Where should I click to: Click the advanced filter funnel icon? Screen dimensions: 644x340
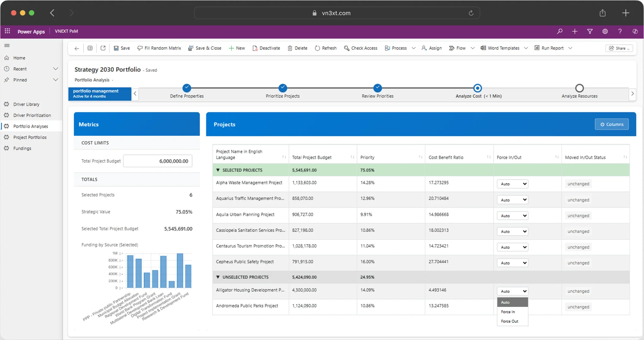click(590, 31)
